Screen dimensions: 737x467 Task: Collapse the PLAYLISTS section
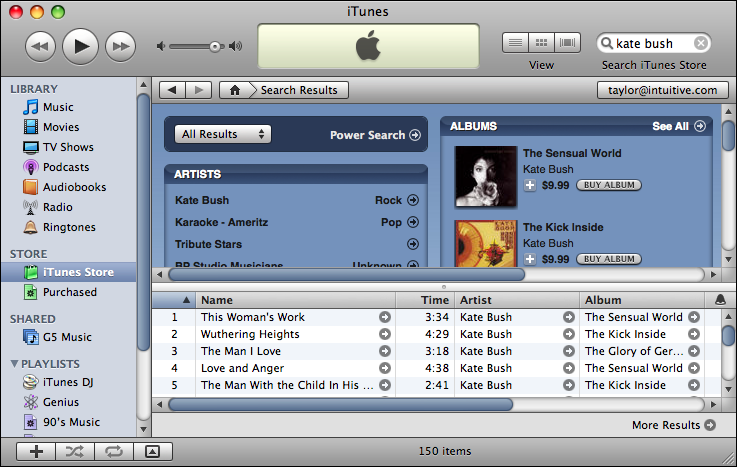(14, 364)
